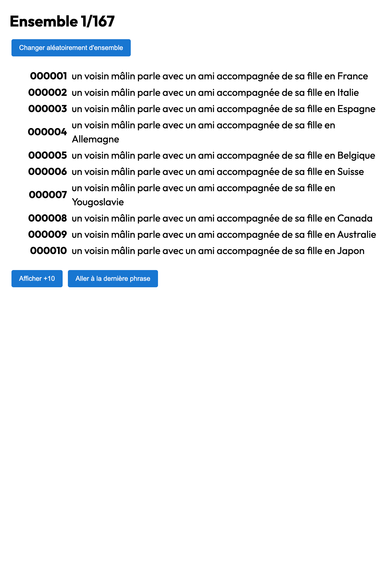Select sentence number 000001
The image size is (392, 564).
click(x=48, y=76)
